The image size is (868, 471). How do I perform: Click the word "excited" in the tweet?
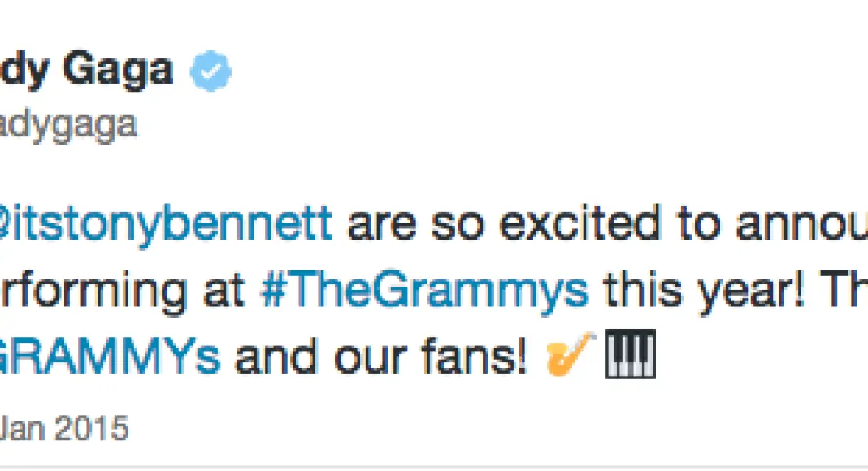tap(569, 224)
